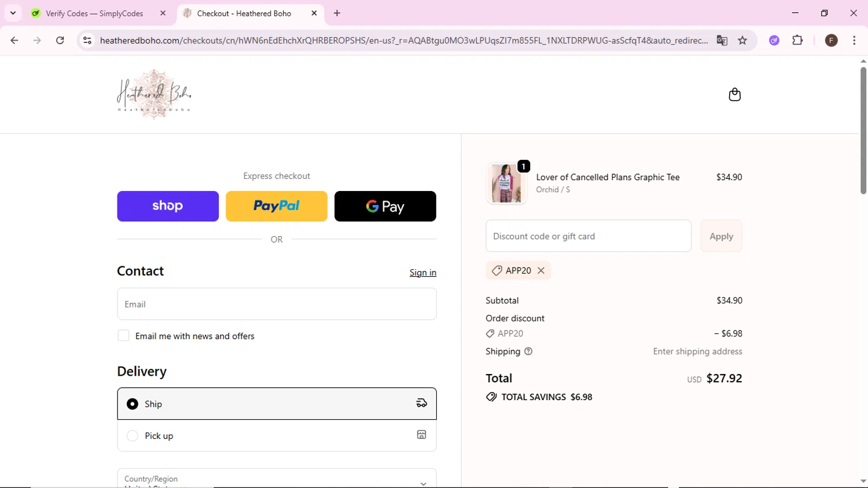This screenshot has width=868, height=488.
Task: Pay with PayPal express button
Action: coord(277,206)
